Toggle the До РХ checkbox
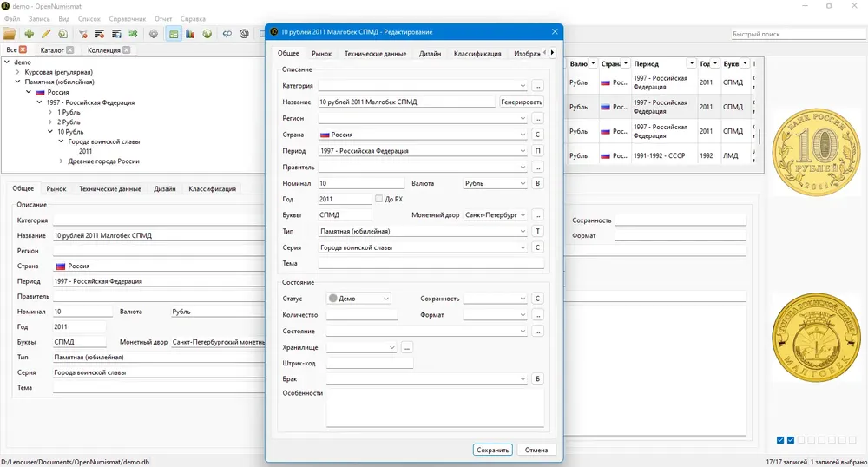The image size is (868, 467). pos(378,199)
